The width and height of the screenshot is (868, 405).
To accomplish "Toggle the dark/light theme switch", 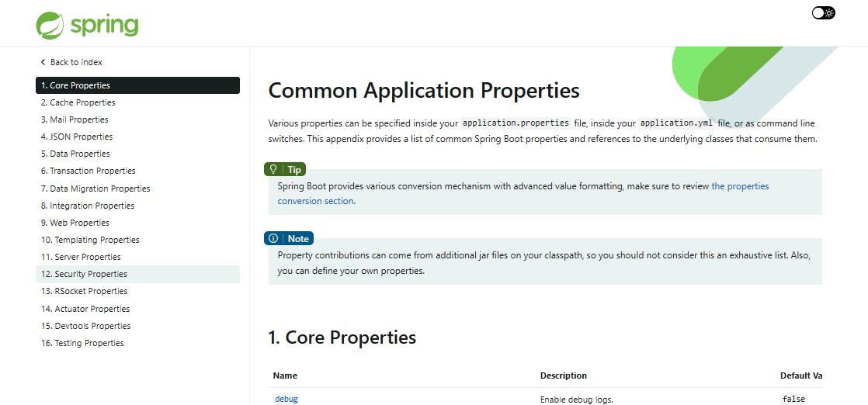I will pyautogui.click(x=823, y=12).
